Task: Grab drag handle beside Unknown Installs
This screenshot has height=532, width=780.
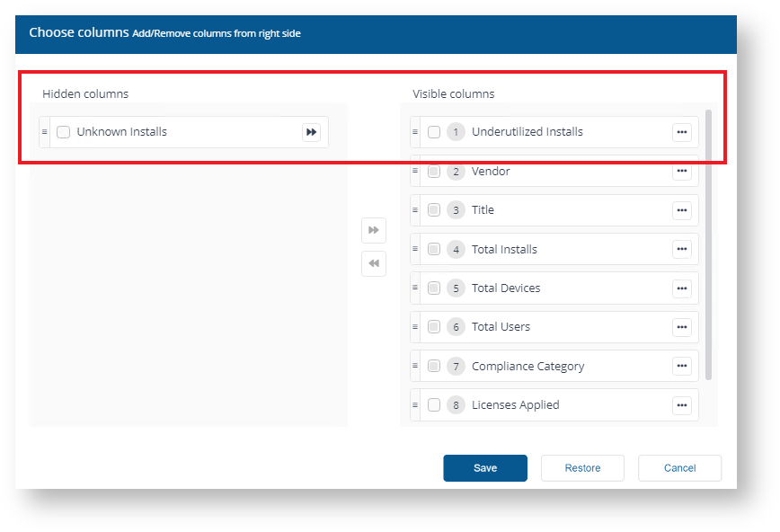Action: (x=45, y=132)
